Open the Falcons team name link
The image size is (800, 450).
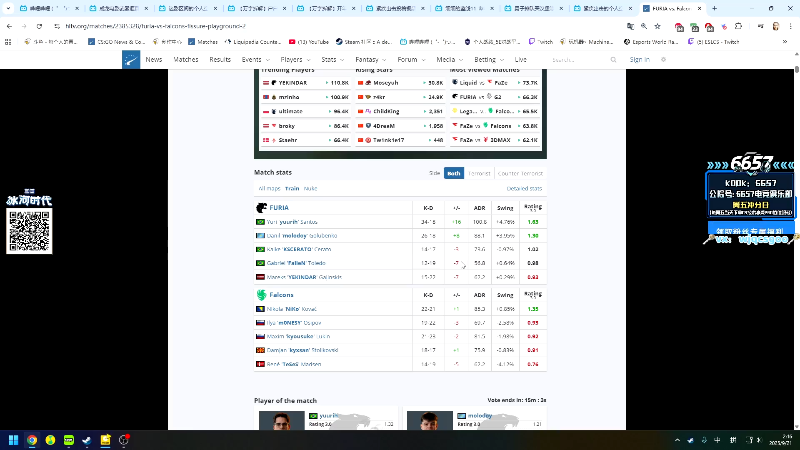coord(281,295)
